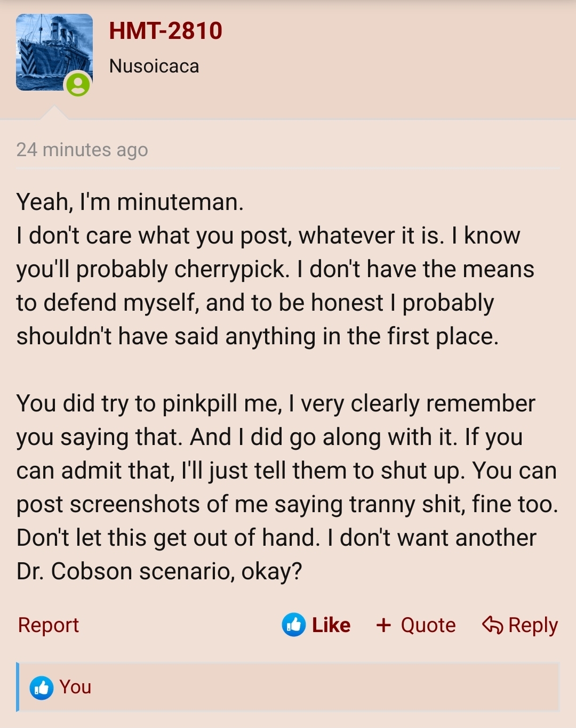576x728 pixels.
Task: Click the thumbs-up icon in reactions bar
Action: [x=42, y=687]
